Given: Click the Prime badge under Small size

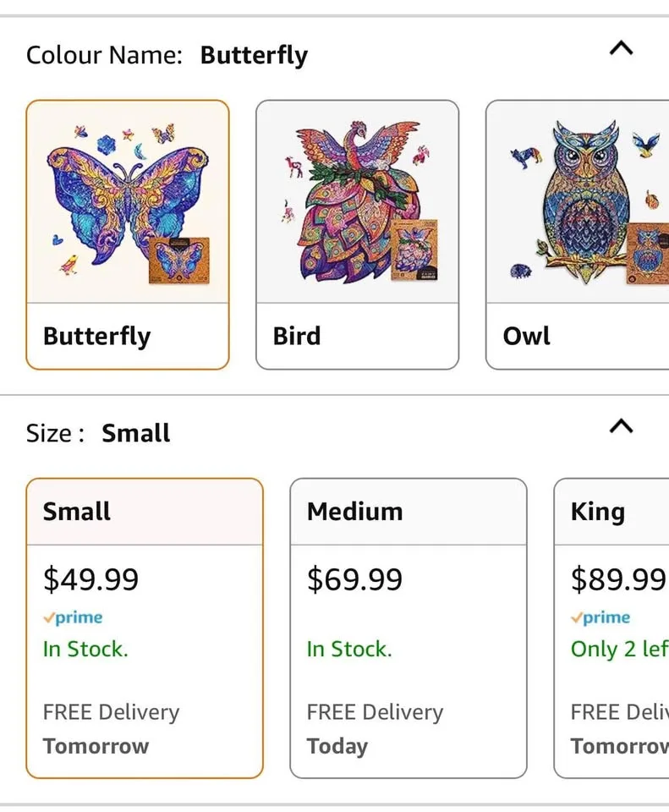Looking at the screenshot, I should coord(74,617).
